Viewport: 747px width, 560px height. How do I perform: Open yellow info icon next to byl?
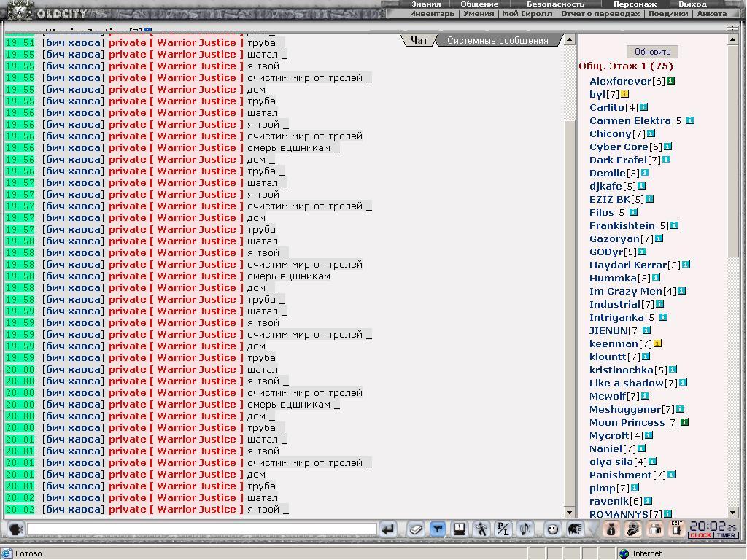[624, 94]
